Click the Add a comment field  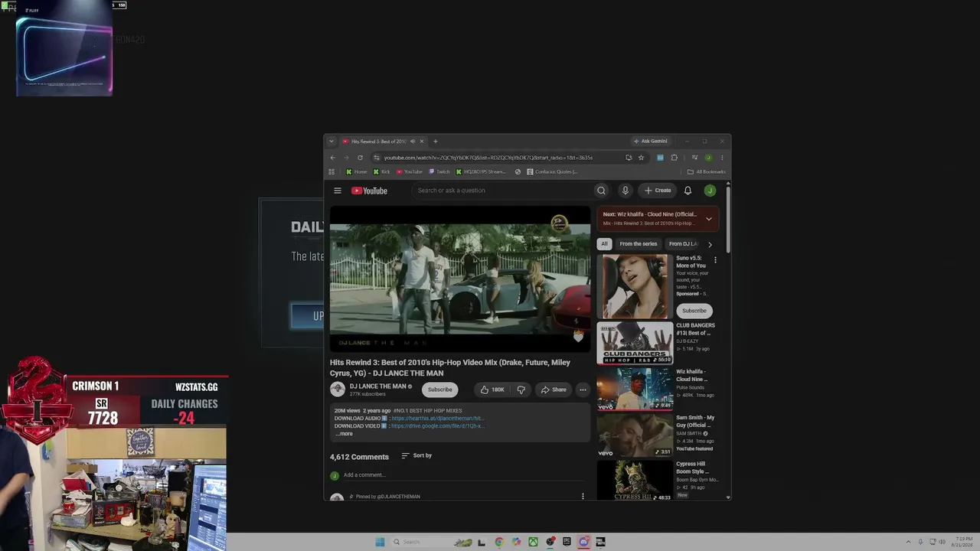[463, 475]
